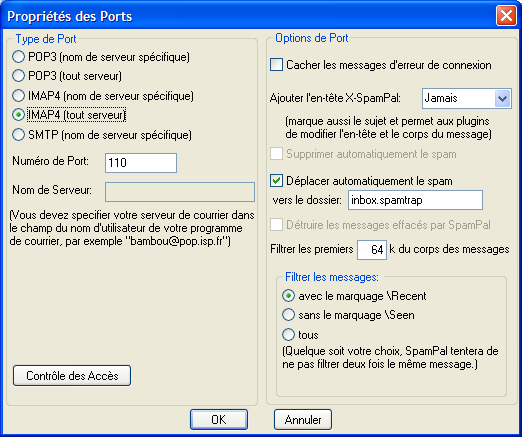Open the Contrôle des Accès button

[x=72, y=376]
